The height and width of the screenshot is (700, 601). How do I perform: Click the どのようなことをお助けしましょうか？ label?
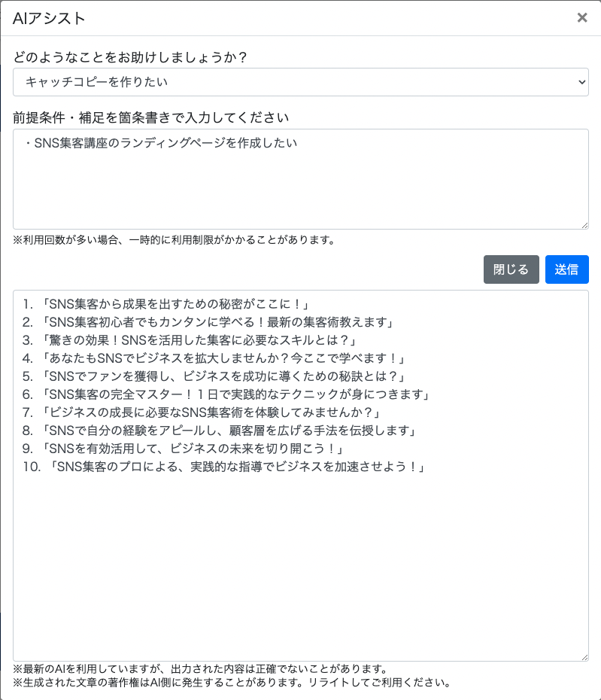130,57
